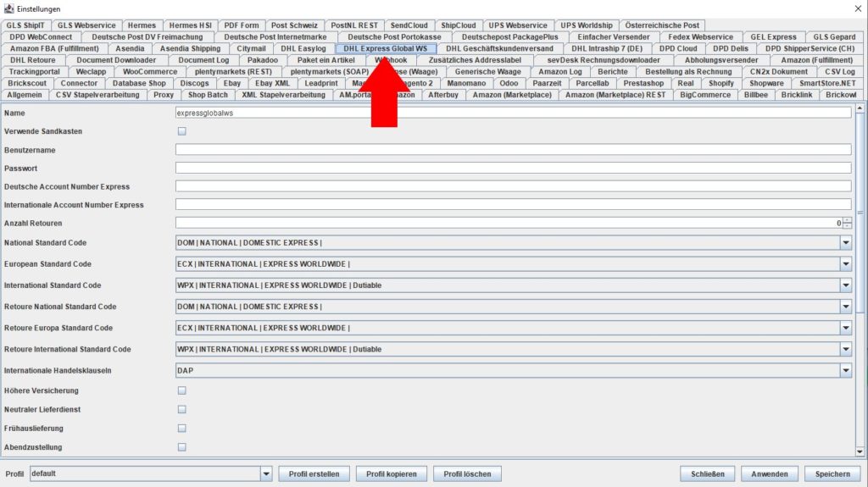
Task: Switch to Trackingportal tab
Action: coord(34,72)
